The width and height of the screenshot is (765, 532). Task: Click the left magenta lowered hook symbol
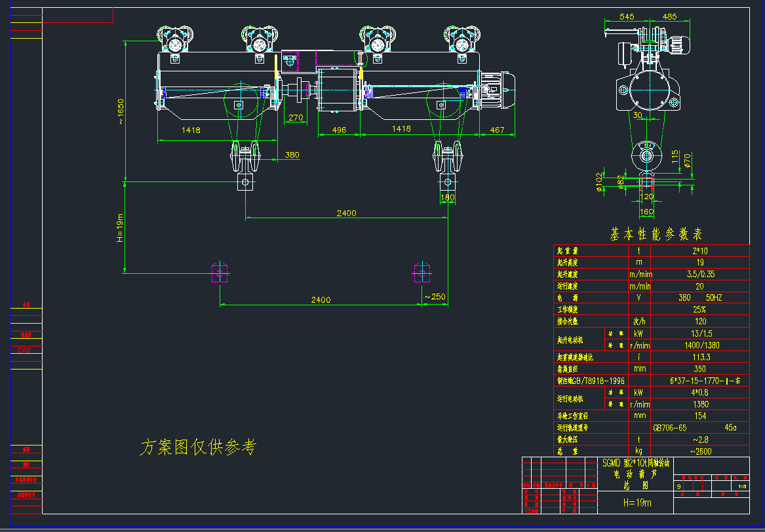(220, 272)
